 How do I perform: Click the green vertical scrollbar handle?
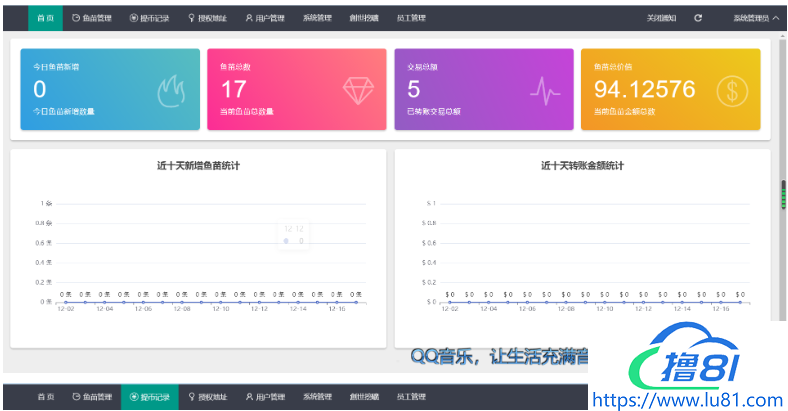(x=783, y=193)
